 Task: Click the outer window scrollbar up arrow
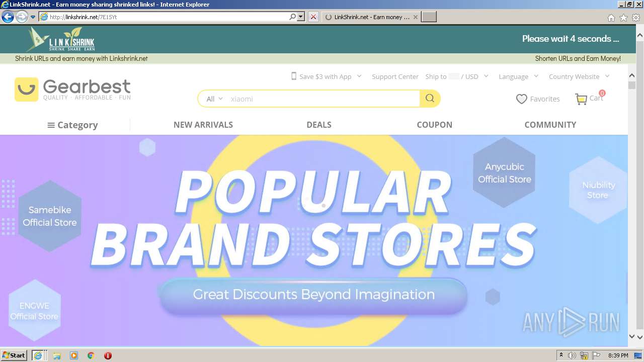[640, 35]
